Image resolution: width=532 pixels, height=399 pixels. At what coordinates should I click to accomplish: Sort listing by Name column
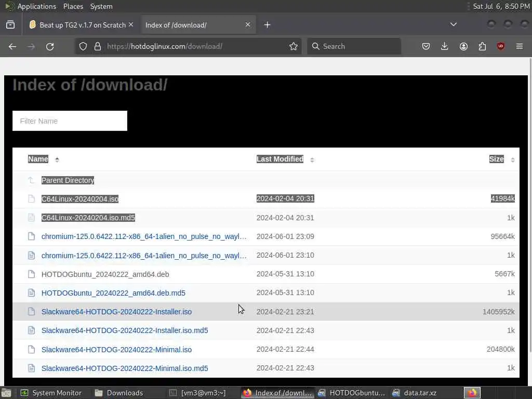pos(38,159)
